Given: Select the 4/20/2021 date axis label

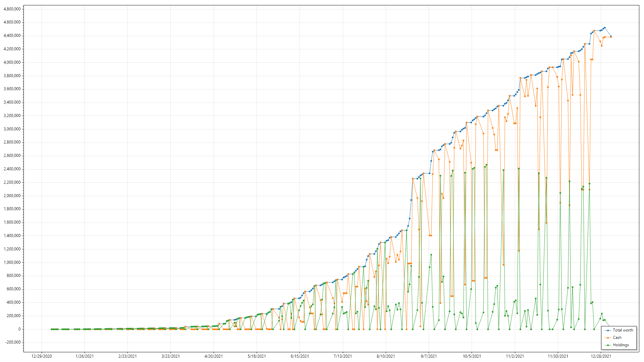Looking at the screenshot, I should tap(214, 356).
